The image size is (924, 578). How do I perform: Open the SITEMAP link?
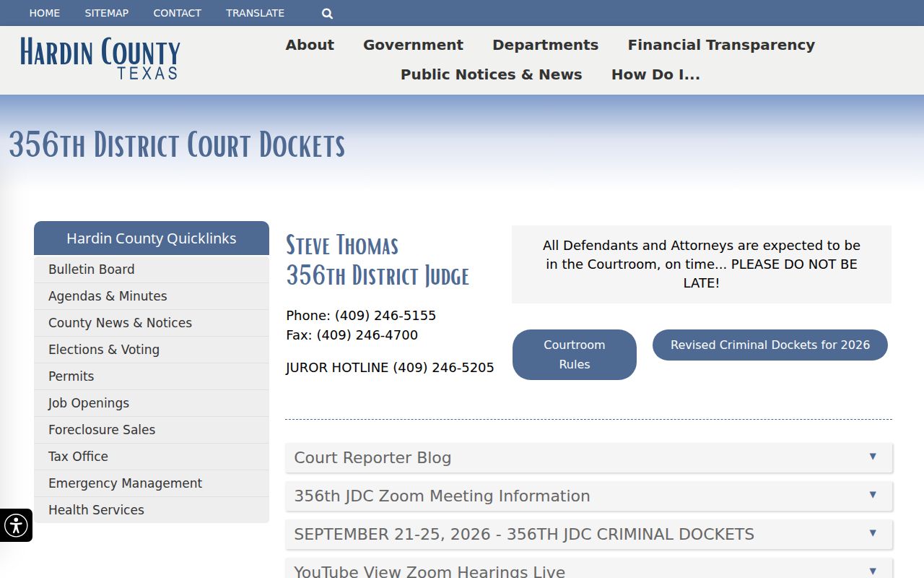pos(107,13)
